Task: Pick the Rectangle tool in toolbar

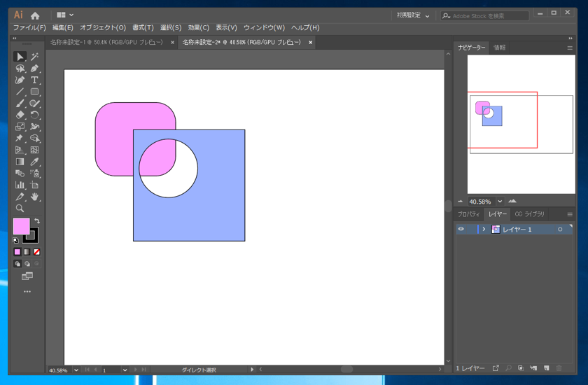Action: click(34, 92)
